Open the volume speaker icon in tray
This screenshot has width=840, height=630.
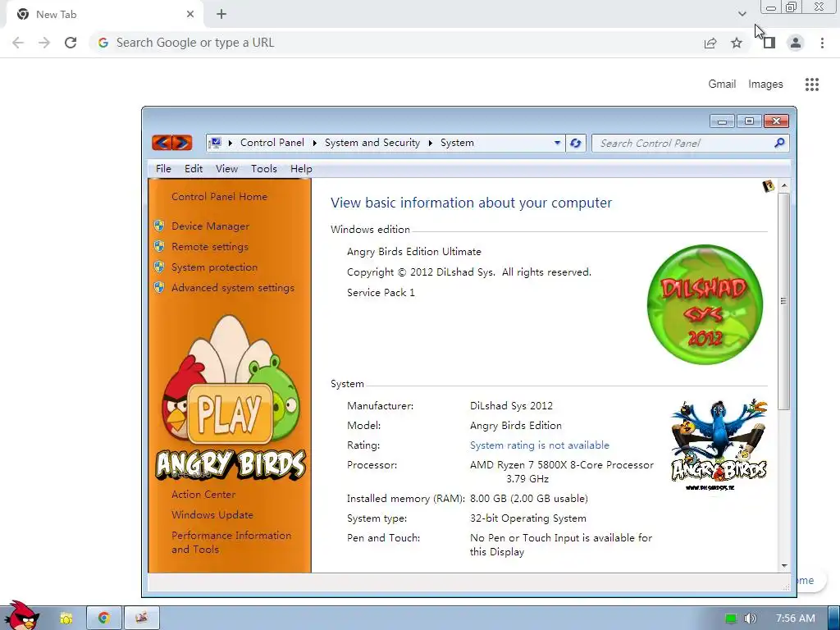pos(750,619)
